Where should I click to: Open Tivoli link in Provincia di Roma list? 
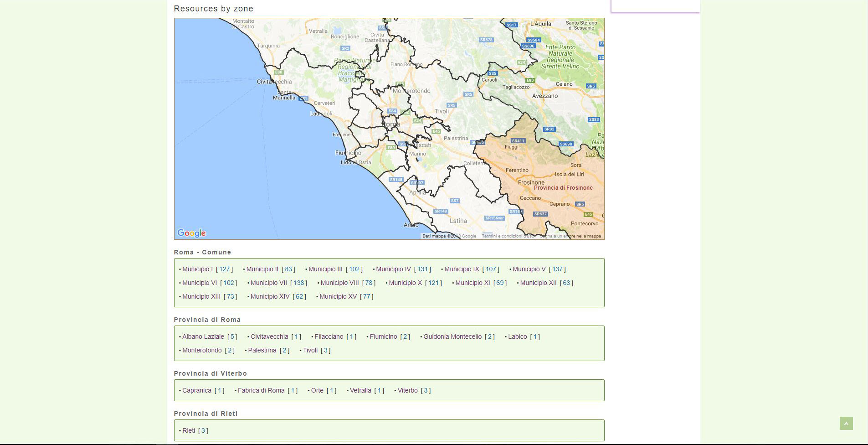click(x=310, y=350)
